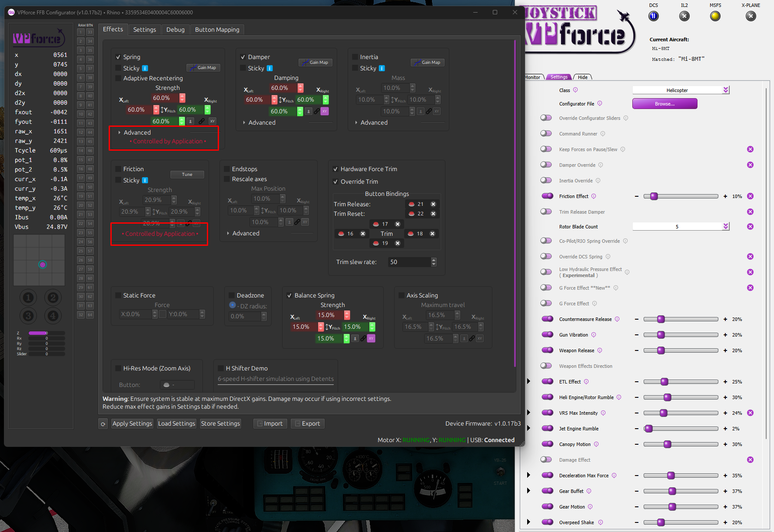Image resolution: width=774 pixels, height=532 pixels.
Task: Toggle the Override Trim checkbox
Action: (x=336, y=182)
